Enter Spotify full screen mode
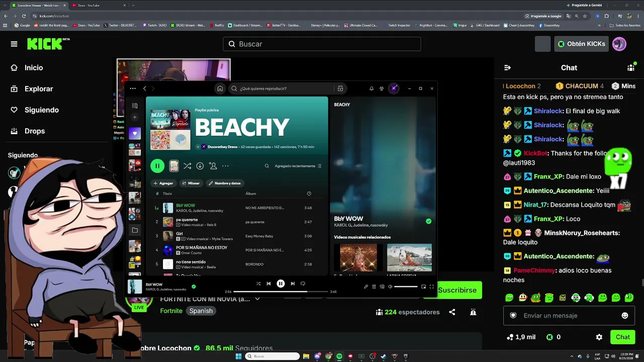The height and width of the screenshot is (362, 644). tap(431, 287)
